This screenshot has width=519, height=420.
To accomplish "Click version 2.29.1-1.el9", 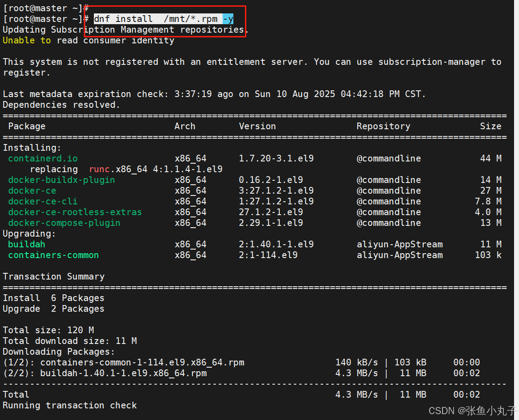I will pos(271,223).
